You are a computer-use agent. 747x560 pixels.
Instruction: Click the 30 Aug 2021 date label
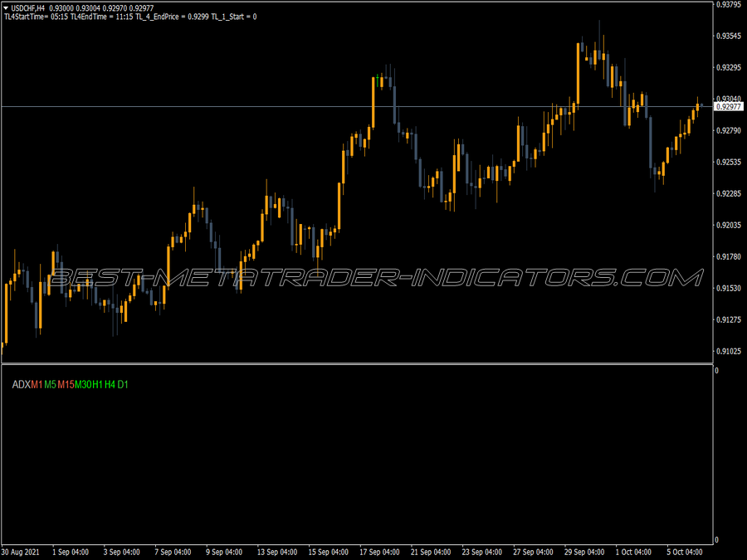[21, 553]
